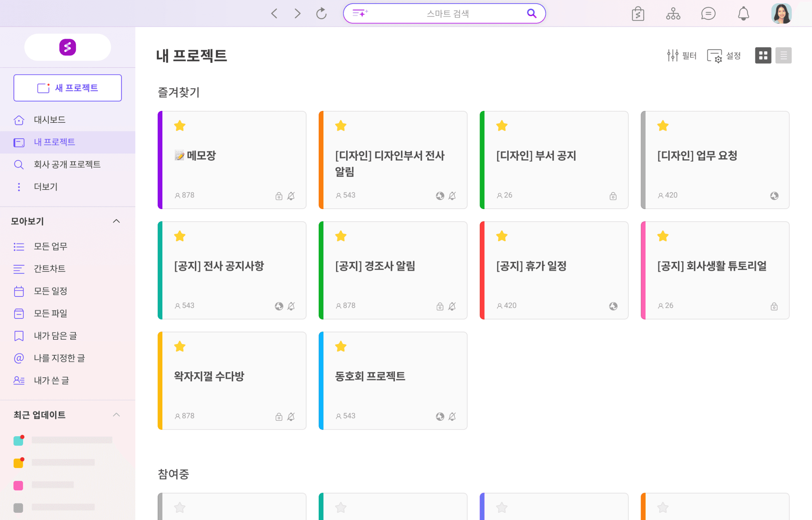Go back with the left arrow

274,14
